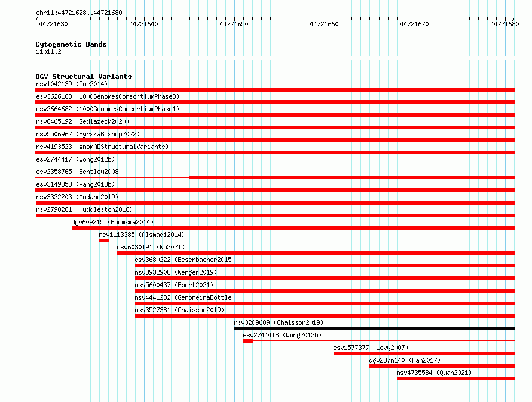Click the thick red segment of esv2358765
Image resolution: width=532 pixels, height=402 pixels.
[x=352, y=178]
